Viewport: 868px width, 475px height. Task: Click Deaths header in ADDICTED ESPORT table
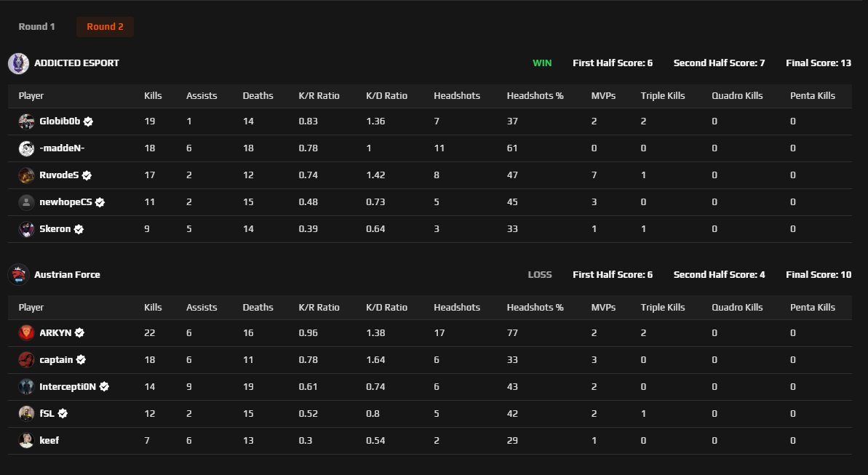[x=258, y=96]
